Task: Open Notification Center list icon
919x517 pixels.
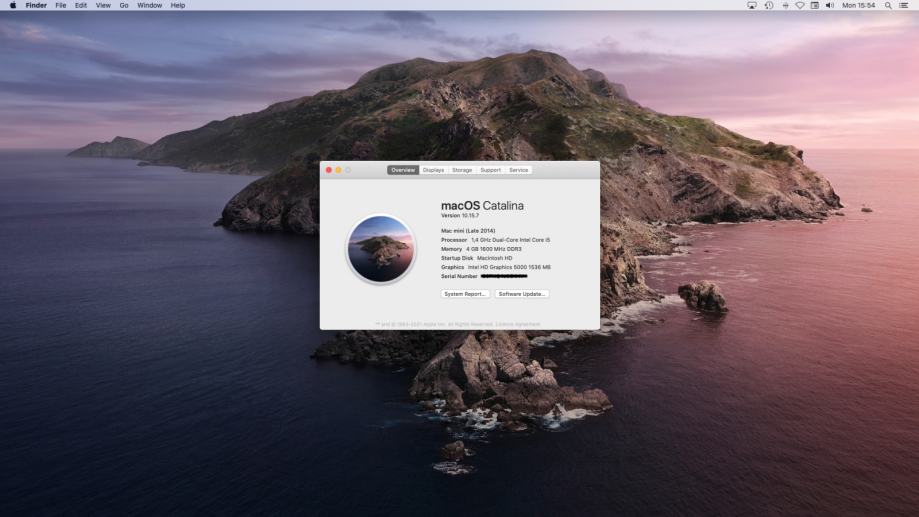Action: tap(904, 5)
